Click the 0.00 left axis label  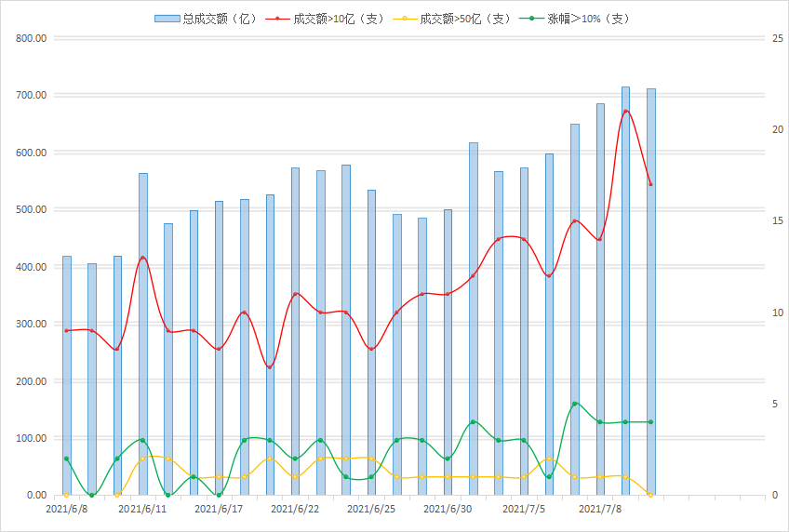36,496
